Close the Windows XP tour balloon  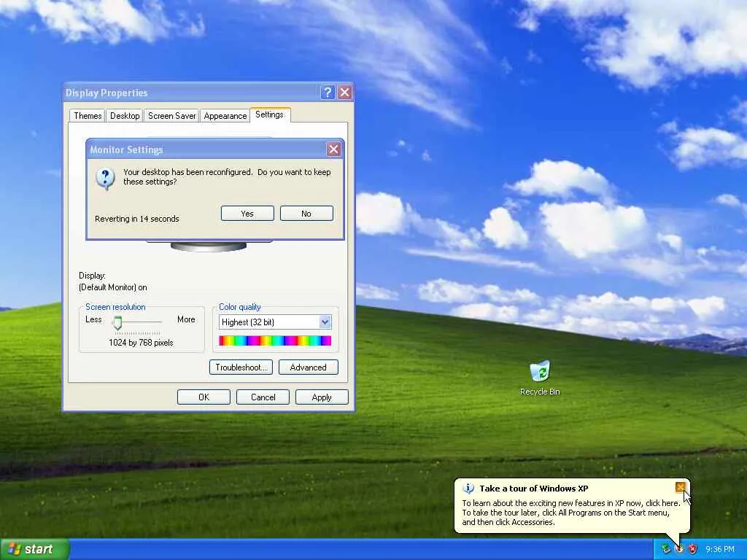pos(681,487)
